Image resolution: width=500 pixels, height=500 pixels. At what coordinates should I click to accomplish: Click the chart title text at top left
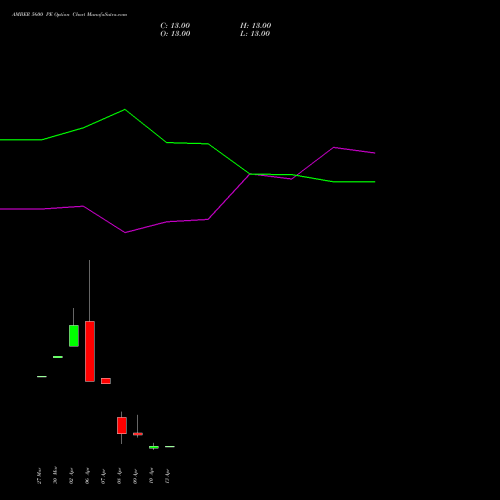pyautogui.click(x=69, y=15)
